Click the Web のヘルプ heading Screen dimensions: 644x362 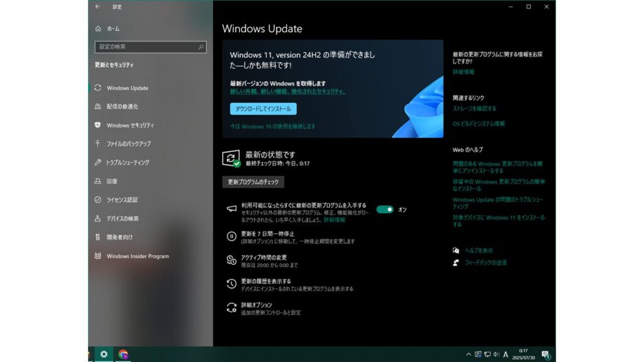pyautogui.click(x=468, y=150)
